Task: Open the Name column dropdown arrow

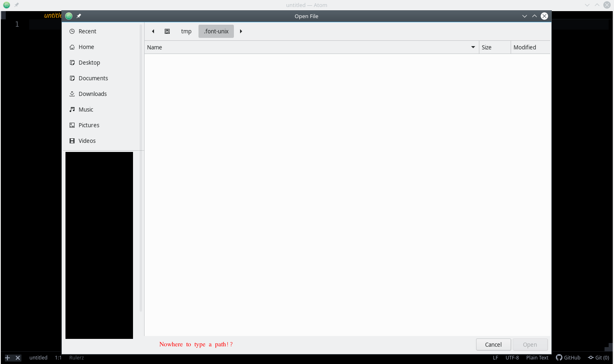Action: pyautogui.click(x=472, y=47)
